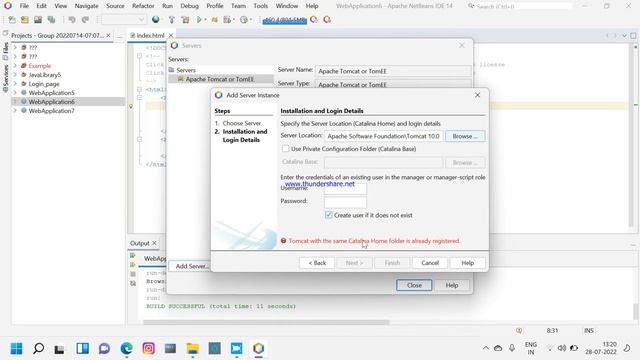Show hidden system tray icons chevron

click(486, 348)
